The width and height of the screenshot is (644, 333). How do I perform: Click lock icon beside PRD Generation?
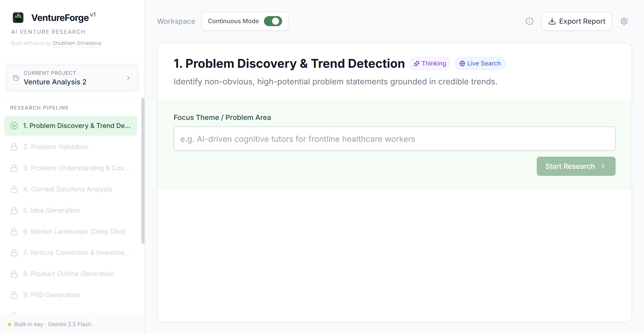tap(14, 295)
